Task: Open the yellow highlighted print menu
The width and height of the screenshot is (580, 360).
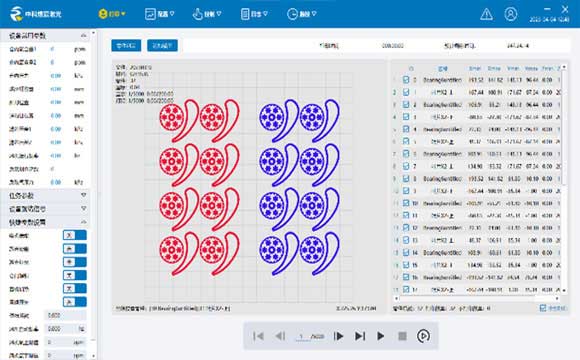Action: [112, 14]
